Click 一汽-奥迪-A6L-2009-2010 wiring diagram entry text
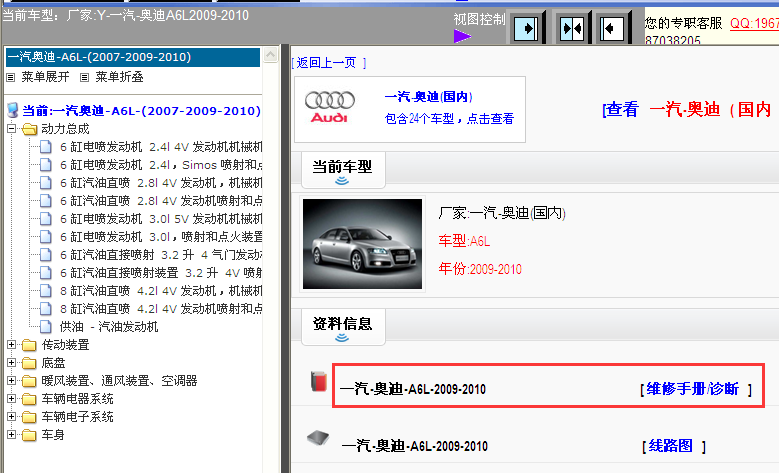779x473 pixels. [415, 446]
